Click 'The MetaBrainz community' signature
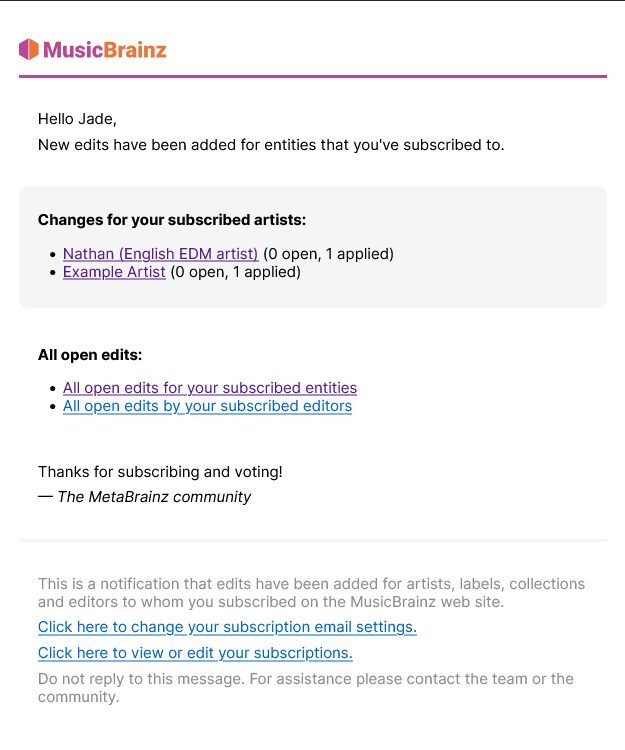The height and width of the screenshot is (750, 625). (x=154, y=496)
